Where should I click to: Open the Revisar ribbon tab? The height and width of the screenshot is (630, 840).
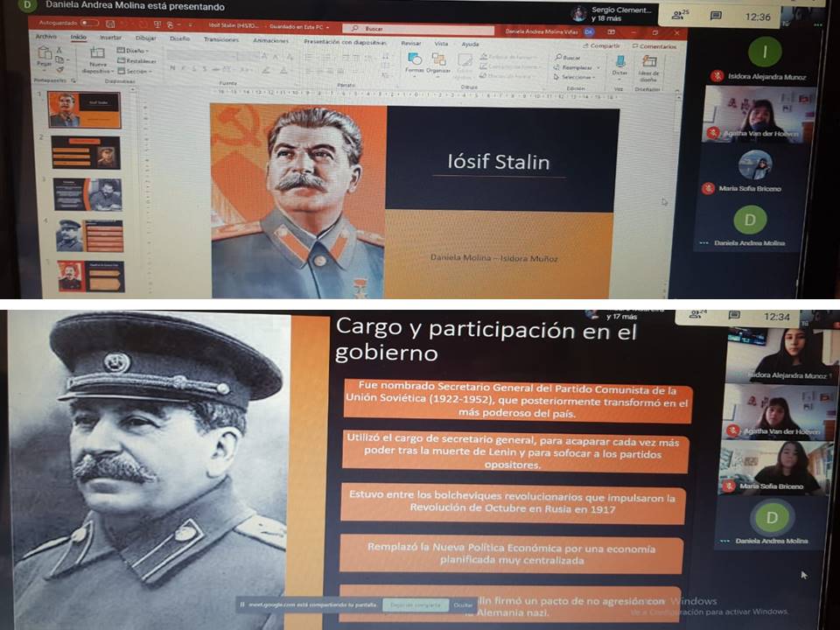click(x=411, y=44)
